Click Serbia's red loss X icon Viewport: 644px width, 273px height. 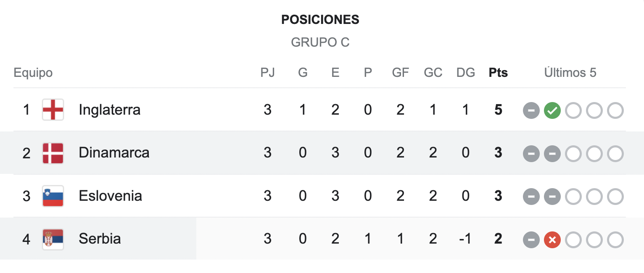[552, 240]
